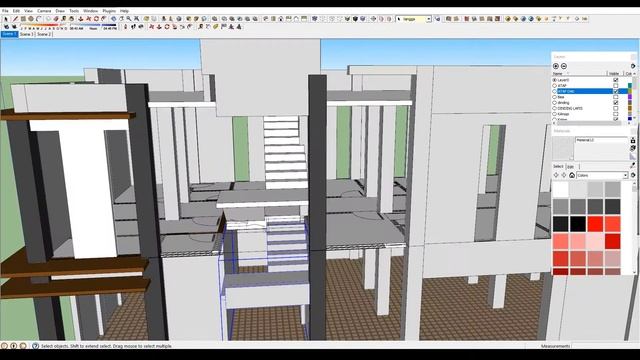The image size is (640, 360).
Task: Toggle visibility of ATAP layer
Action: [616, 86]
